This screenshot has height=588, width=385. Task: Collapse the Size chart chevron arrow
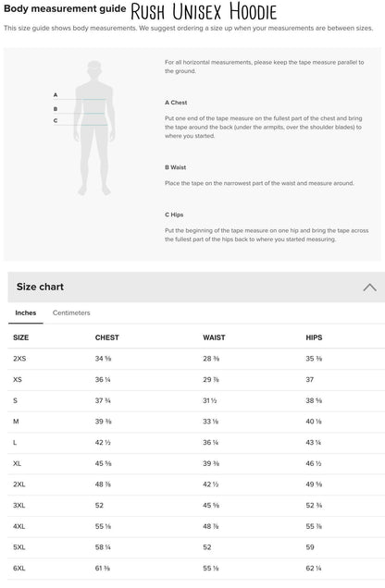click(369, 288)
